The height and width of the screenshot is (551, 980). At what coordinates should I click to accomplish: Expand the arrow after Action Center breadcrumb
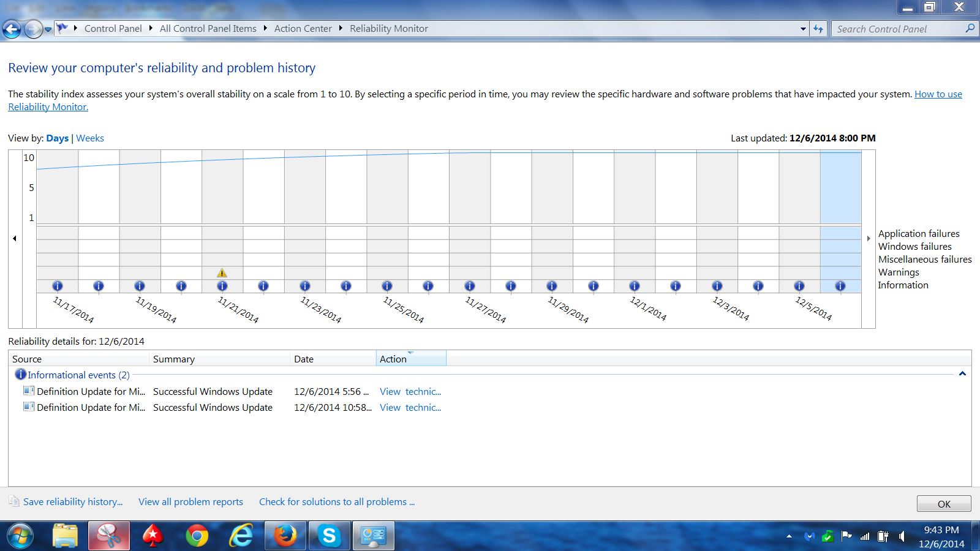coord(341,28)
